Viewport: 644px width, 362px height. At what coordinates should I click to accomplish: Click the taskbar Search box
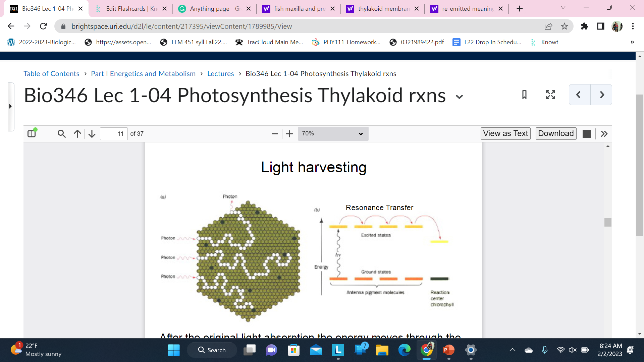point(212,350)
